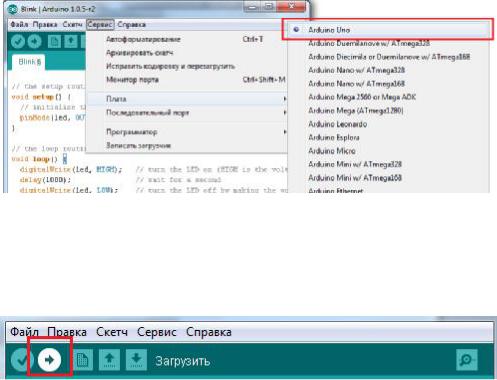Open the Файл menu in the top window
The height and width of the screenshot is (380, 497).
pos(19,24)
